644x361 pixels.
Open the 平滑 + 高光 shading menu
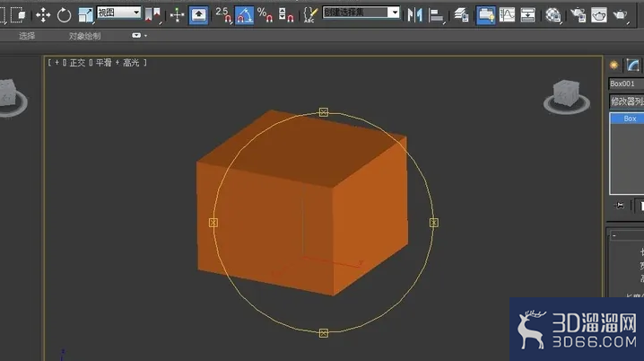pyautogui.click(x=117, y=63)
